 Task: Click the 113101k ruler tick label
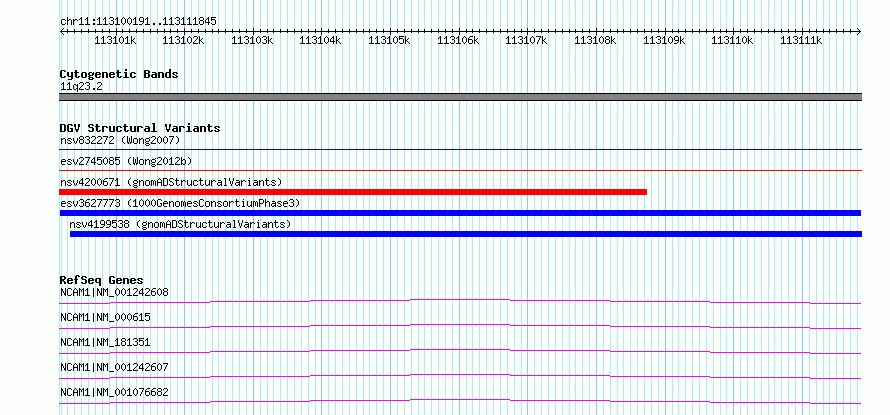click(114, 40)
